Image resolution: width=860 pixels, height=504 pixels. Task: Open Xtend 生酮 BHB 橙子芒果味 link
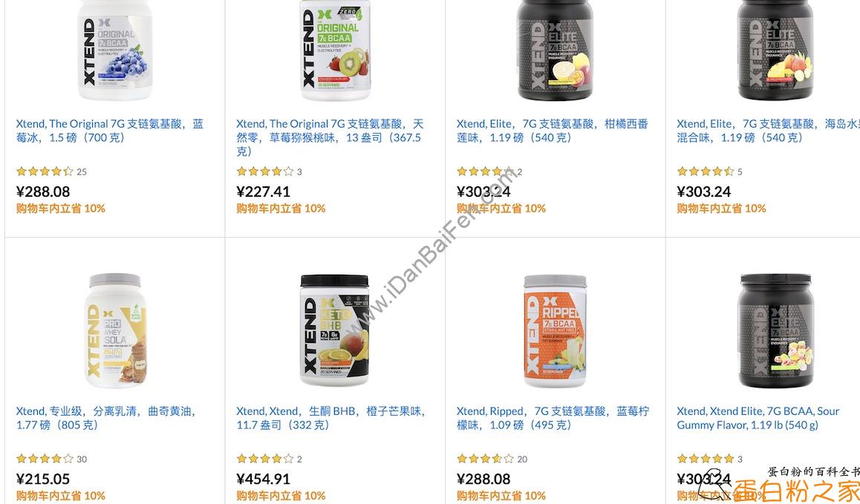coord(330,418)
